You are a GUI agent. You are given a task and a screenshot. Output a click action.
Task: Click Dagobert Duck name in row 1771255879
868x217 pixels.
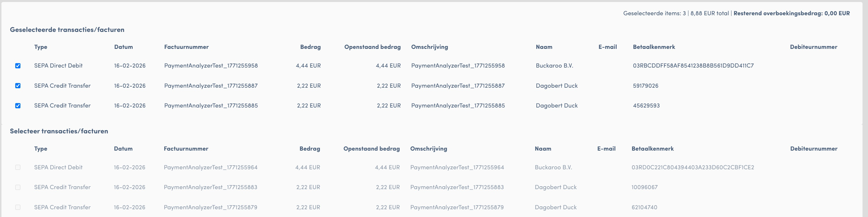[556, 207]
